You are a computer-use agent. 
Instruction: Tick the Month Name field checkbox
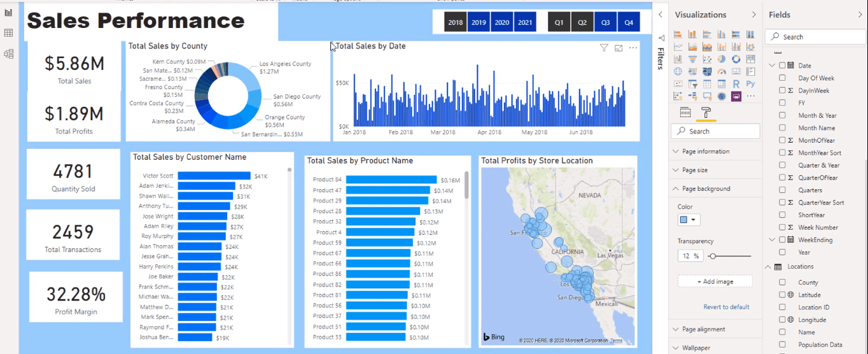coord(783,128)
